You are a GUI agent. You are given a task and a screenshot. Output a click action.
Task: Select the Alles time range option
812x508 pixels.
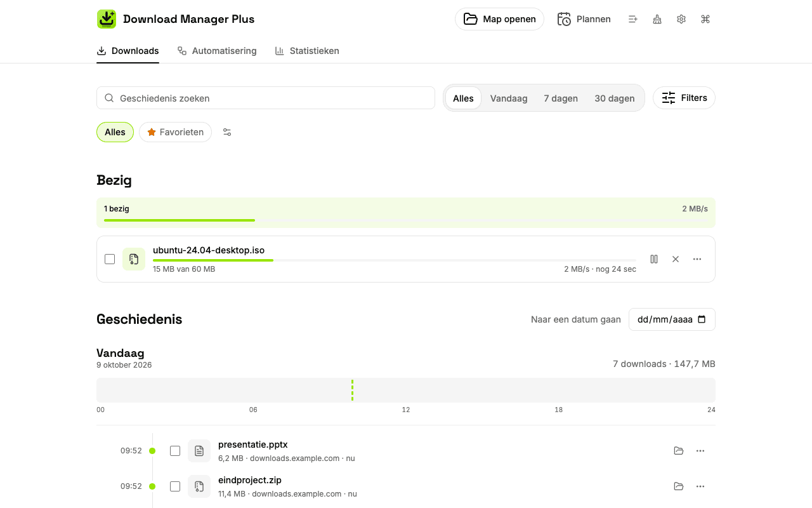pyautogui.click(x=463, y=98)
